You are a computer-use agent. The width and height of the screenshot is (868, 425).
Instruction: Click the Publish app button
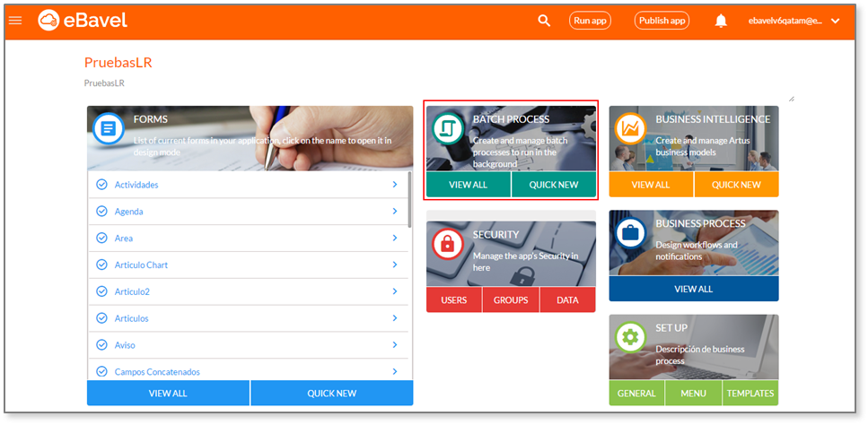point(662,21)
